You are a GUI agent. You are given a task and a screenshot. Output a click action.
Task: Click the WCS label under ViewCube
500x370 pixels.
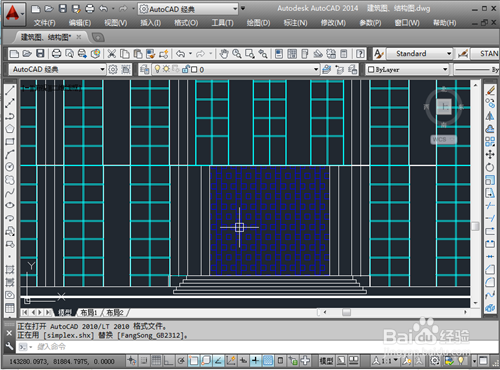click(x=443, y=139)
